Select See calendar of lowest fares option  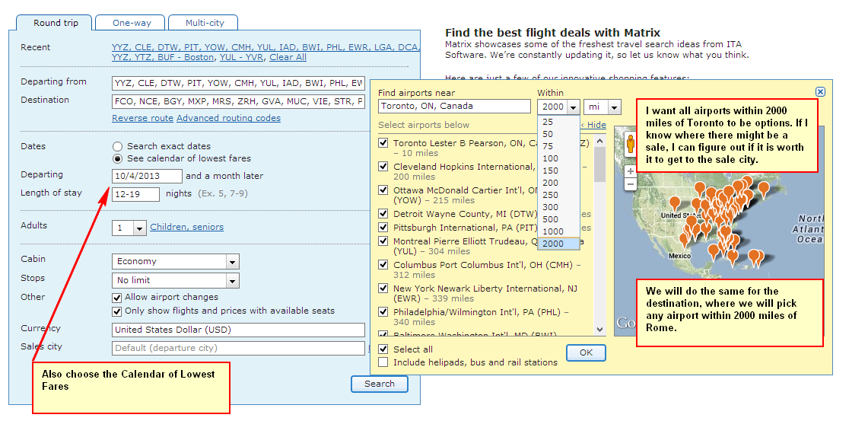(x=117, y=159)
